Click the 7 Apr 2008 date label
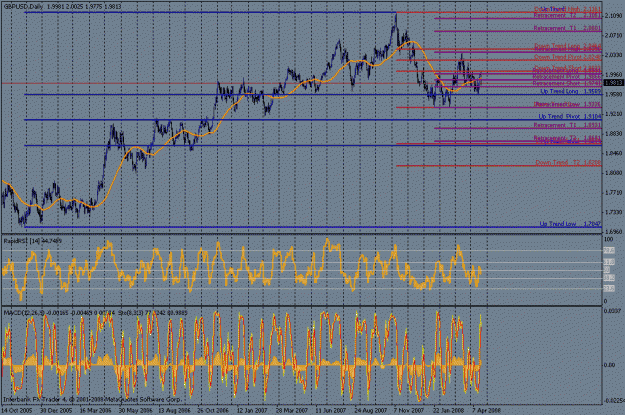 point(486,410)
